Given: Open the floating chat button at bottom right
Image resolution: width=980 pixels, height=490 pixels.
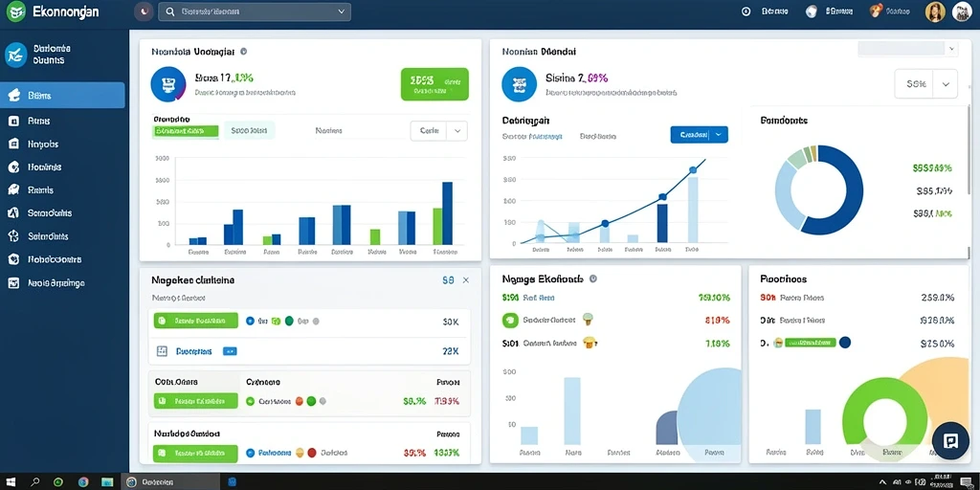Looking at the screenshot, I should coord(950,440).
